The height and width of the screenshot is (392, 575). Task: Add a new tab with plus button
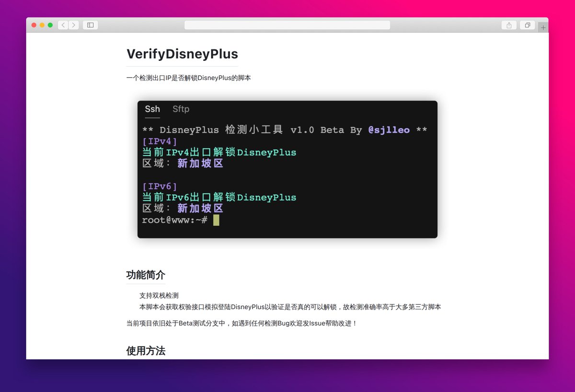click(x=543, y=27)
